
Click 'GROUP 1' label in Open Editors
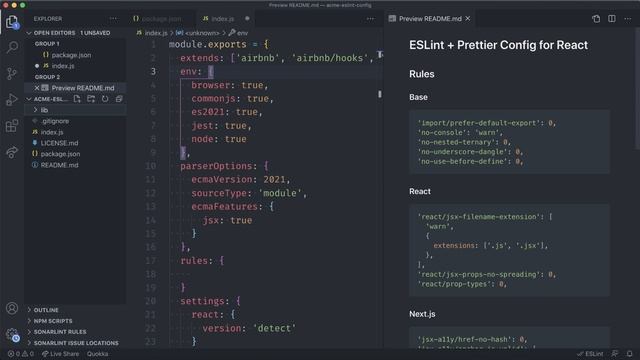(x=47, y=44)
